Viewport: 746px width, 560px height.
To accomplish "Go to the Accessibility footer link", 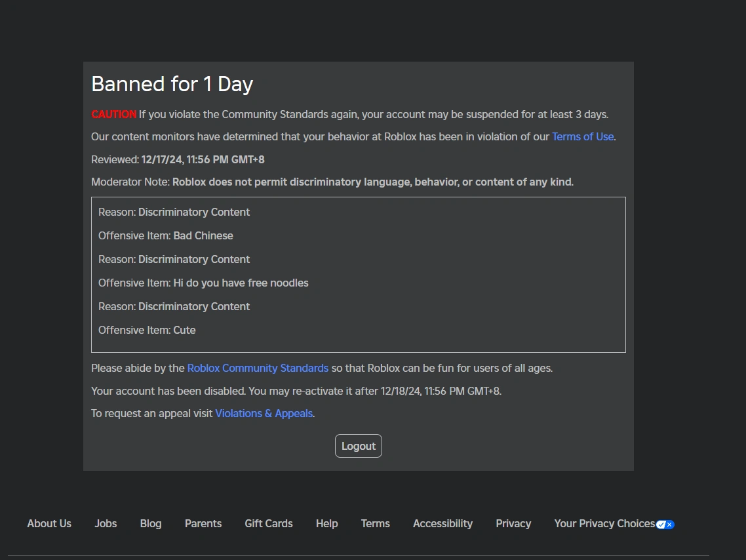I will click(442, 523).
